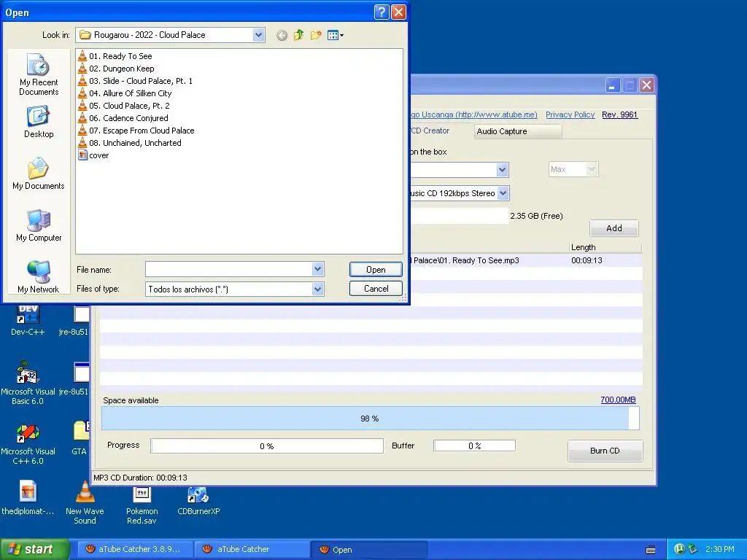This screenshot has width=747, height=560.
Task: Click the 2:30 PM system clock
Action: (719, 549)
